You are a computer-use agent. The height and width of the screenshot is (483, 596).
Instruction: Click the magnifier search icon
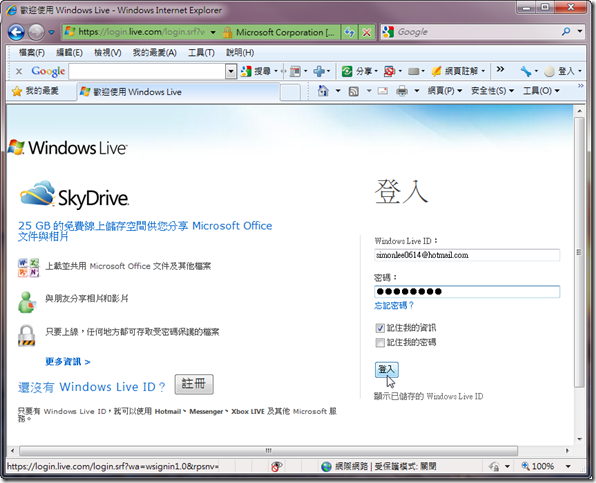(x=566, y=32)
